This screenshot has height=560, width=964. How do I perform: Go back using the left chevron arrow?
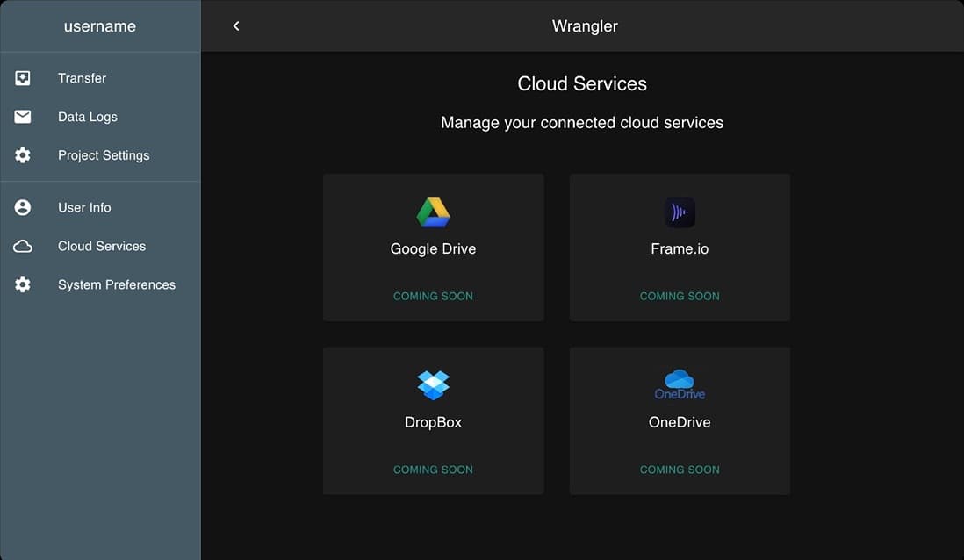pyautogui.click(x=236, y=26)
